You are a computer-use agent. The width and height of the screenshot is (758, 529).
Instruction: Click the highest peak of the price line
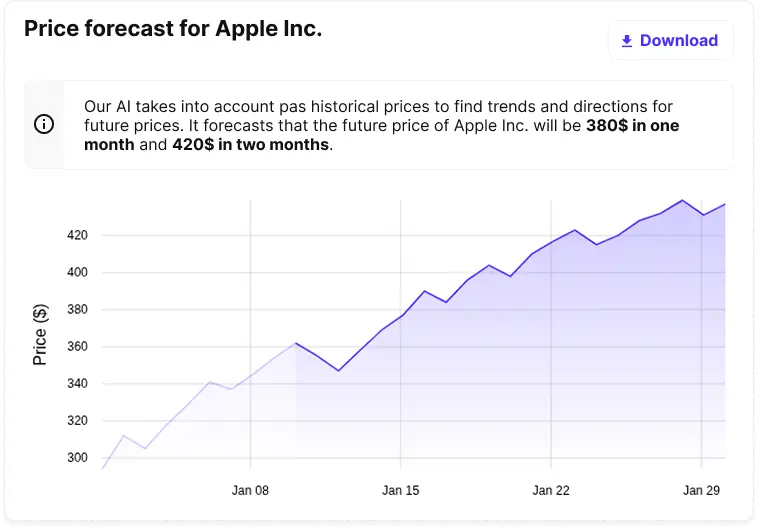point(682,200)
